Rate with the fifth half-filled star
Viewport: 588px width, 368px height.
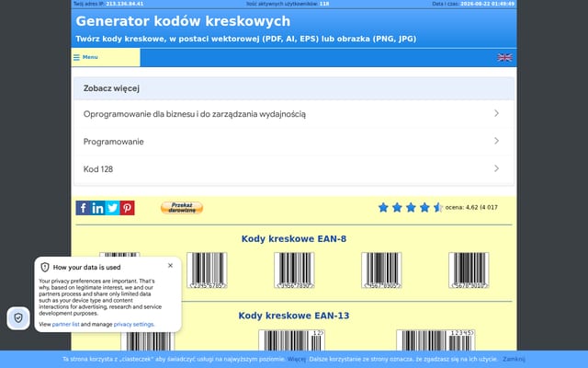point(437,207)
